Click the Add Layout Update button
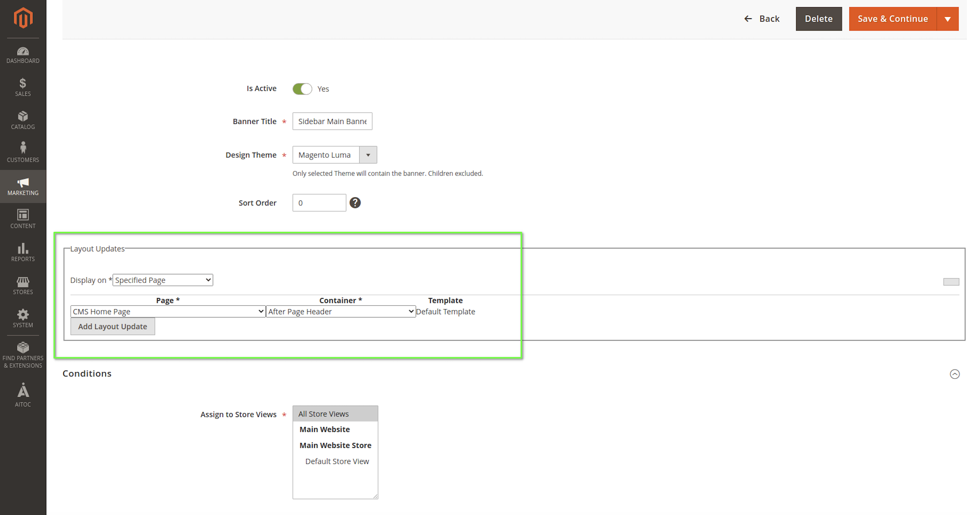This screenshot has width=980, height=515. pos(113,326)
